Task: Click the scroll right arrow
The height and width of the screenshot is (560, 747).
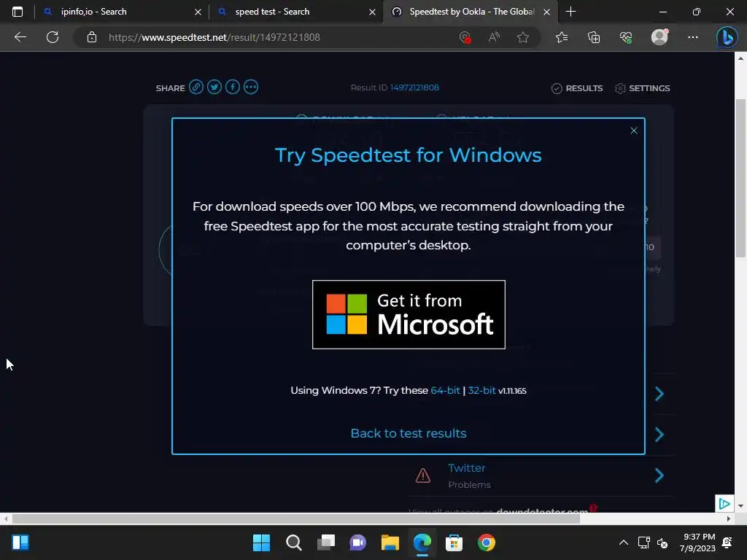Action: pyautogui.click(x=729, y=518)
